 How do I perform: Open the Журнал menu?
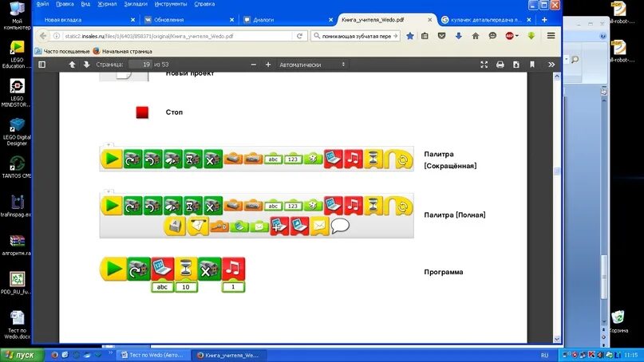coord(107,4)
